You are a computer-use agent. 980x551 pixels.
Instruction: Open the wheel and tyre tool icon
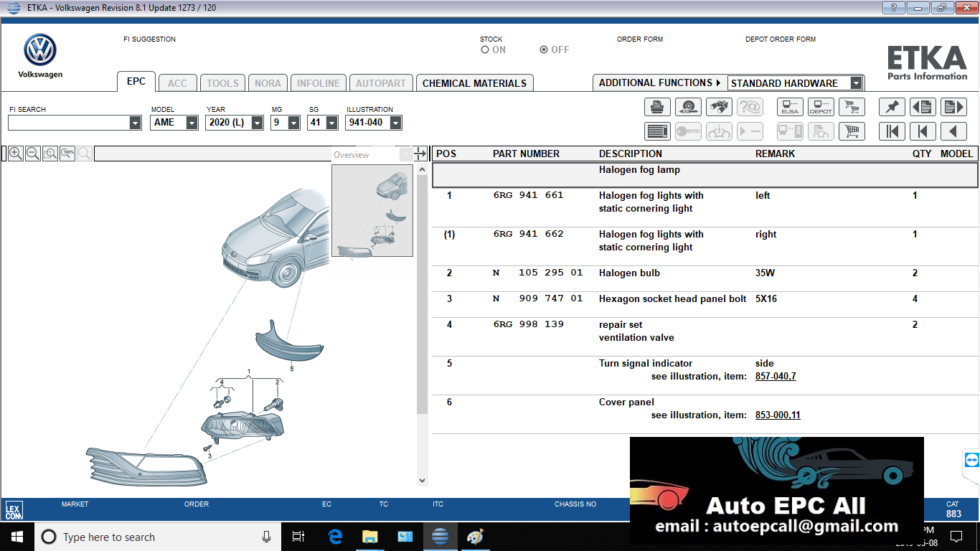(x=688, y=107)
